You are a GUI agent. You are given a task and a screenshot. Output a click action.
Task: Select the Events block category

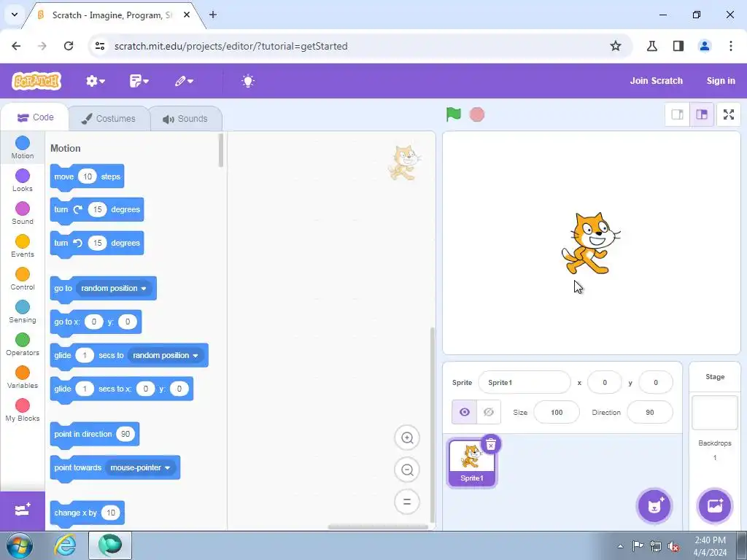click(23, 246)
